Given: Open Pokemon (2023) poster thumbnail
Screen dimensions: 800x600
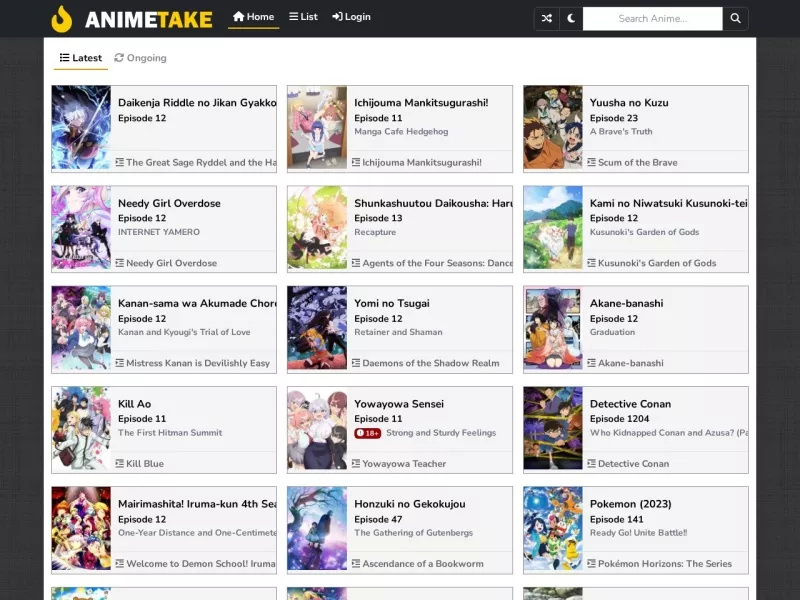Looking at the screenshot, I should (x=553, y=529).
